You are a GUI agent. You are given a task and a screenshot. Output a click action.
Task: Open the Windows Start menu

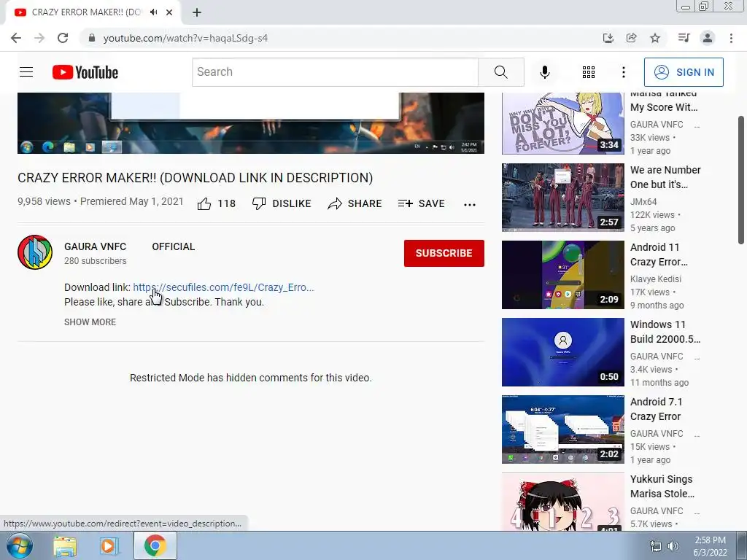[19, 545]
